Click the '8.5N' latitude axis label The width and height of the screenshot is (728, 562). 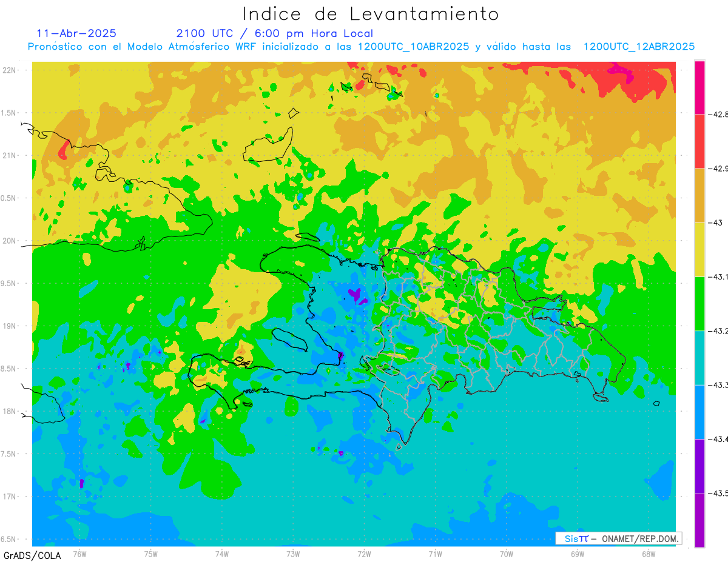click(x=9, y=369)
